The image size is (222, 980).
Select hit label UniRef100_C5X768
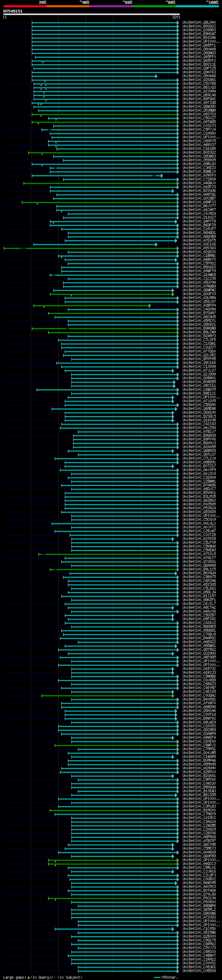click(199, 84)
